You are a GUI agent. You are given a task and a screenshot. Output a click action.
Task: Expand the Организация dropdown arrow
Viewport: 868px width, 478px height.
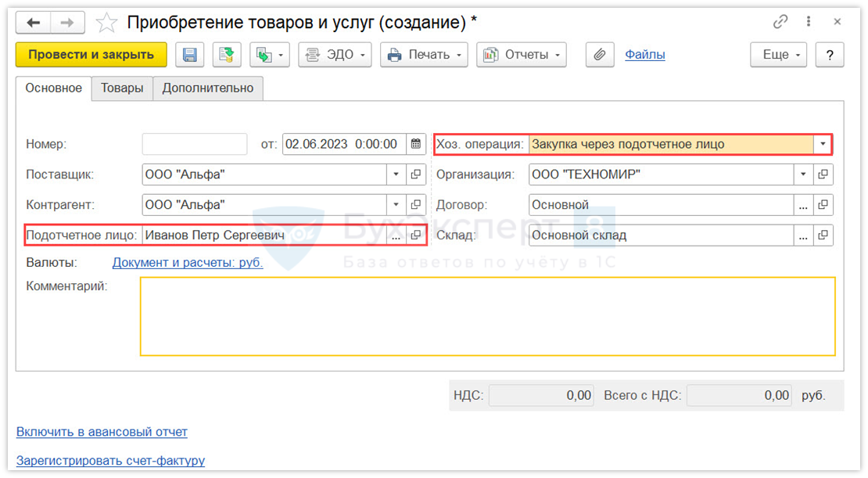[803, 174]
